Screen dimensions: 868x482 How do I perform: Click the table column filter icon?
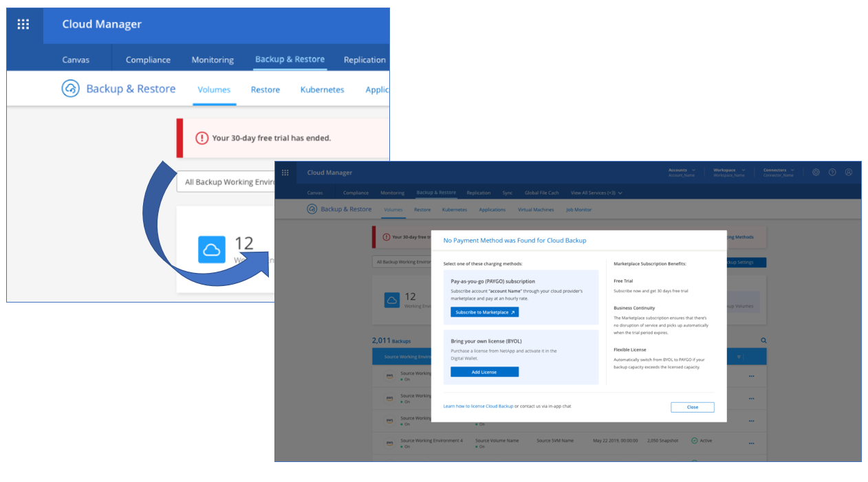tap(739, 357)
